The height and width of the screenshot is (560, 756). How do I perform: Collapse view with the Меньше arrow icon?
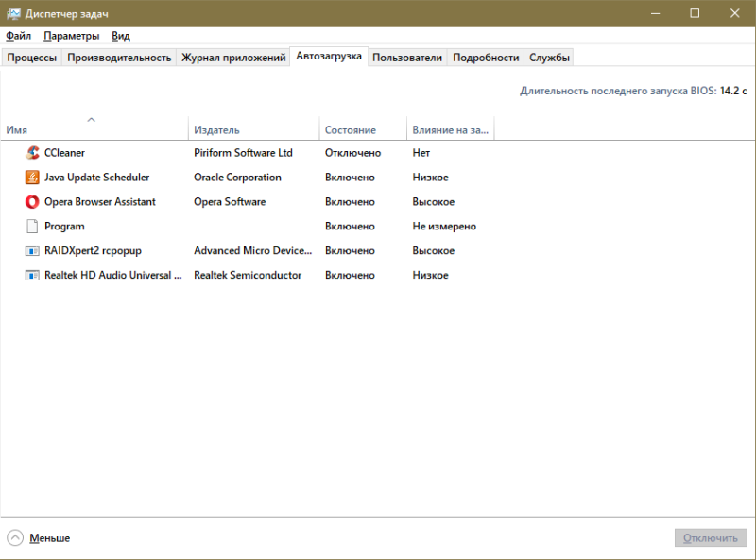click(x=15, y=538)
